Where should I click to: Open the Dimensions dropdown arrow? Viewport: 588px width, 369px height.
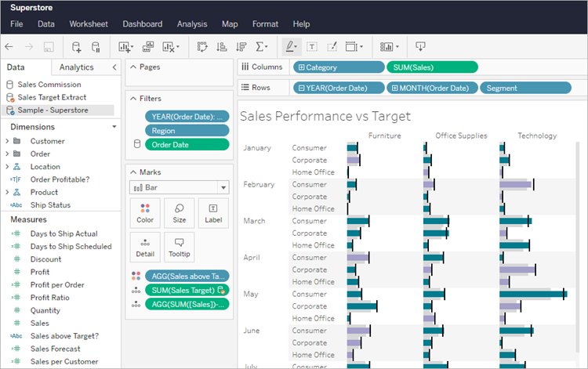114,127
